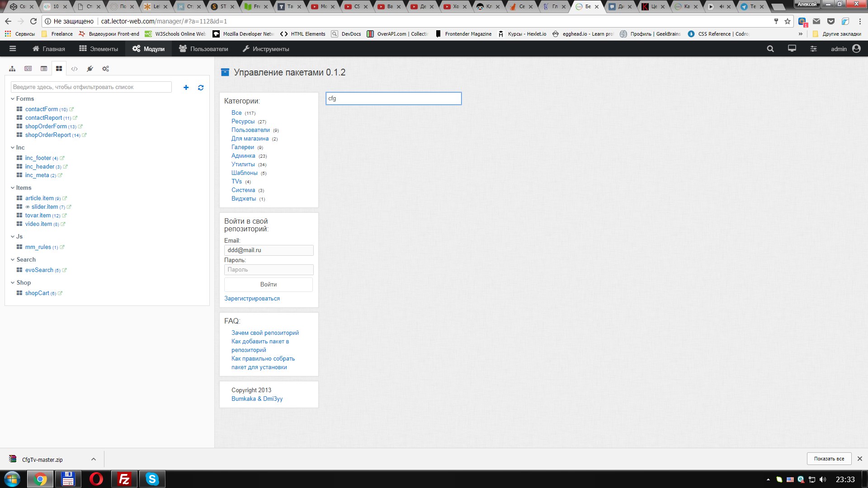This screenshot has width=868, height=488.
Task: Open external link icon next to contactForm
Action: click(71, 109)
